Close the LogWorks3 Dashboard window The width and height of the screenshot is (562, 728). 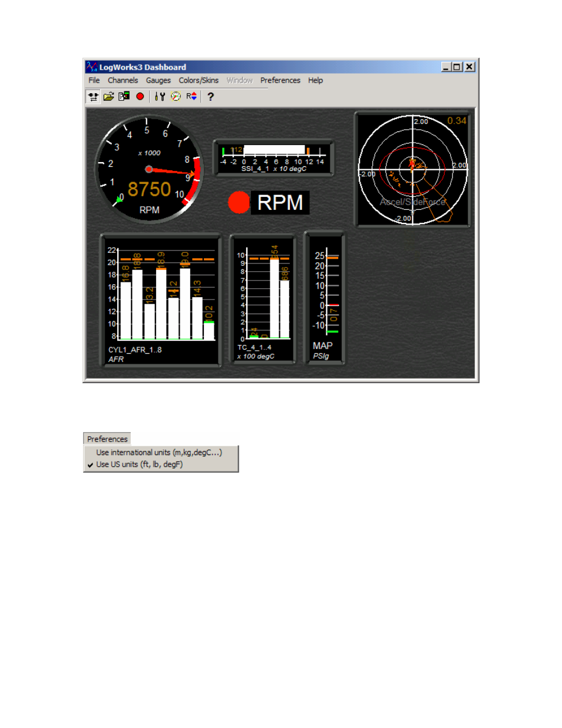tap(470, 67)
